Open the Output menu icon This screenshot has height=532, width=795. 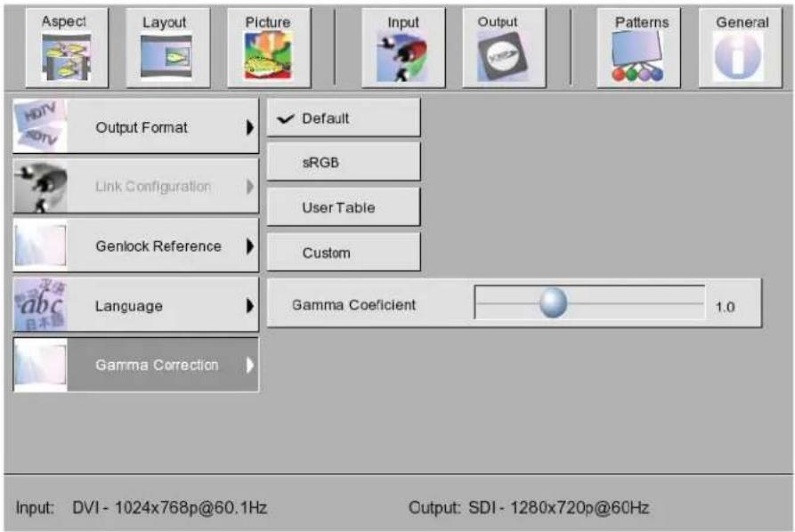504,48
